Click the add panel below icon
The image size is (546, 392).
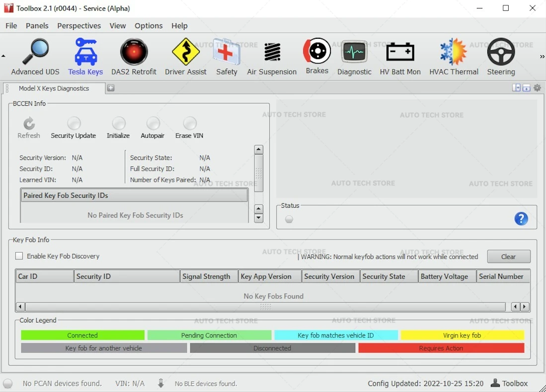tap(527, 88)
